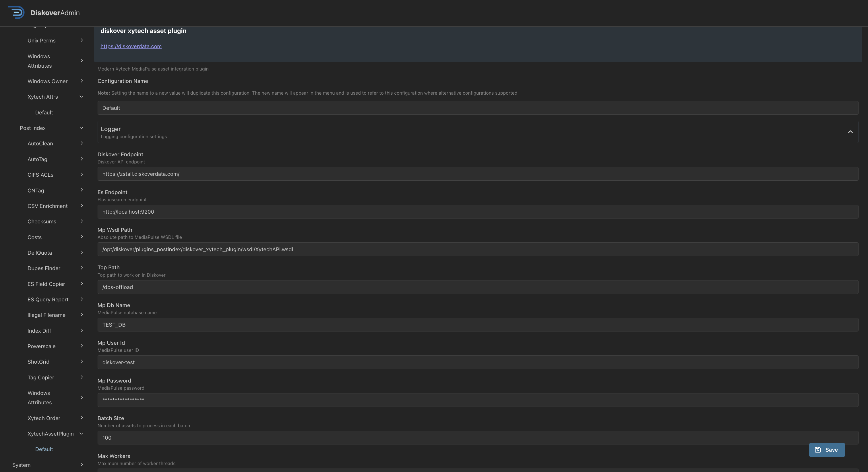The height and width of the screenshot is (472, 868).
Task: Open DellQuota menu item
Action: pos(55,253)
